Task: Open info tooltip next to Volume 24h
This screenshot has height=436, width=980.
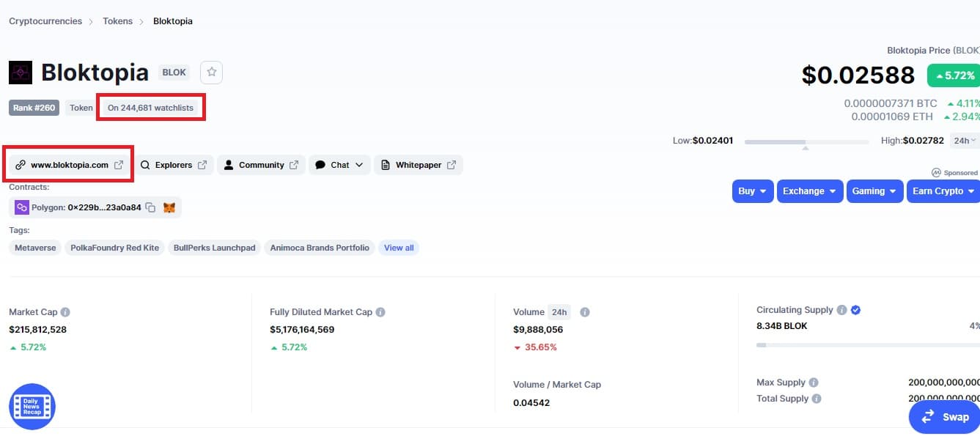Action: pyautogui.click(x=585, y=312)
